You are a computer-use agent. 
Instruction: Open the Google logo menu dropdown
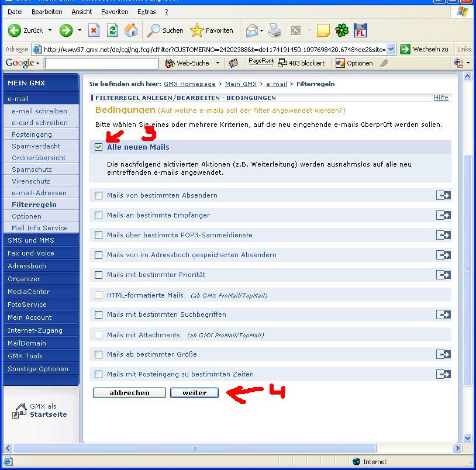tap(37, 63)
